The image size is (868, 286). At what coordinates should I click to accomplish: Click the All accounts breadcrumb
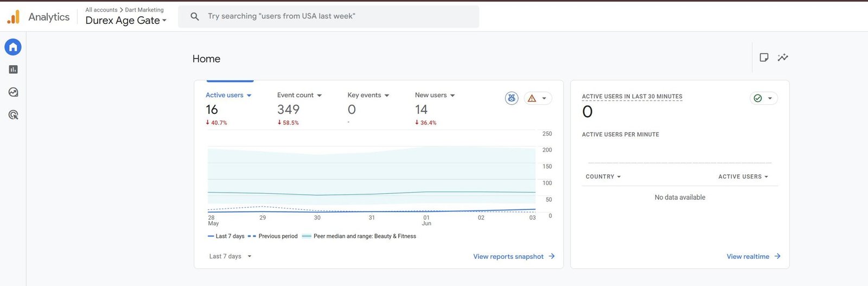pos(101,10)
